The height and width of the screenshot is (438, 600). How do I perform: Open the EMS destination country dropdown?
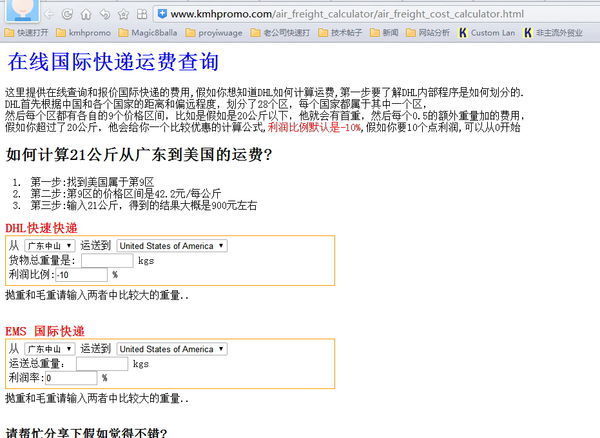pos(171,349)
